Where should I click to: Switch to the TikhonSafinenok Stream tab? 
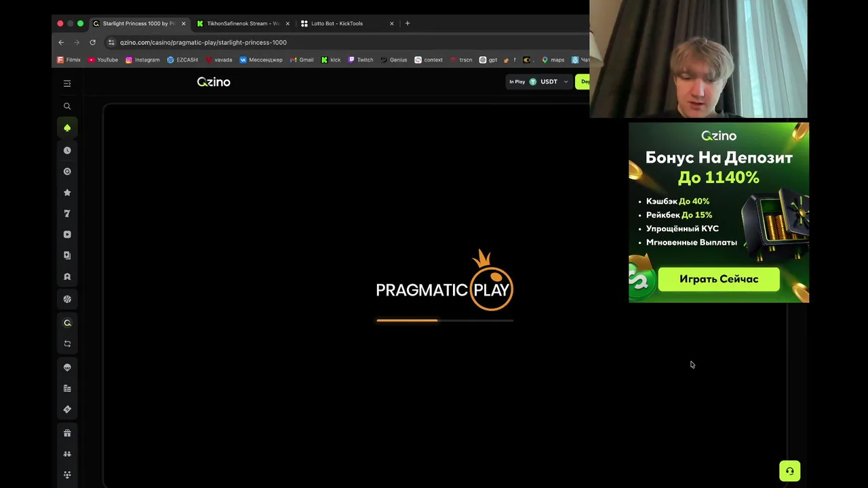[243, 24]
